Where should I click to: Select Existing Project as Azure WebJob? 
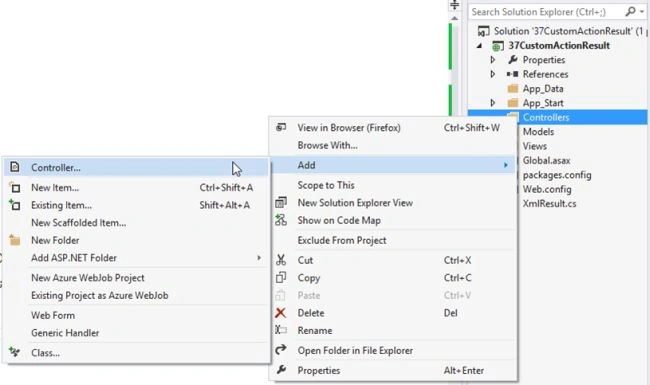[x=136, y=295]
